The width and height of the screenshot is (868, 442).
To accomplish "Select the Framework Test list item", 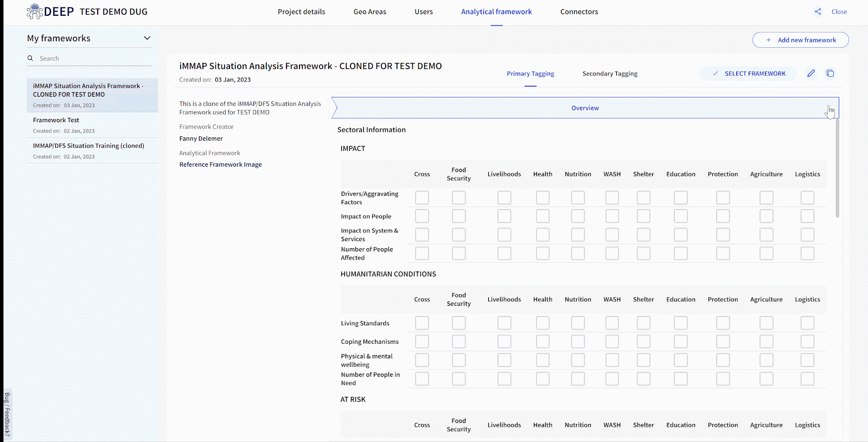I will pyautogui.click(x=92, y=125).
